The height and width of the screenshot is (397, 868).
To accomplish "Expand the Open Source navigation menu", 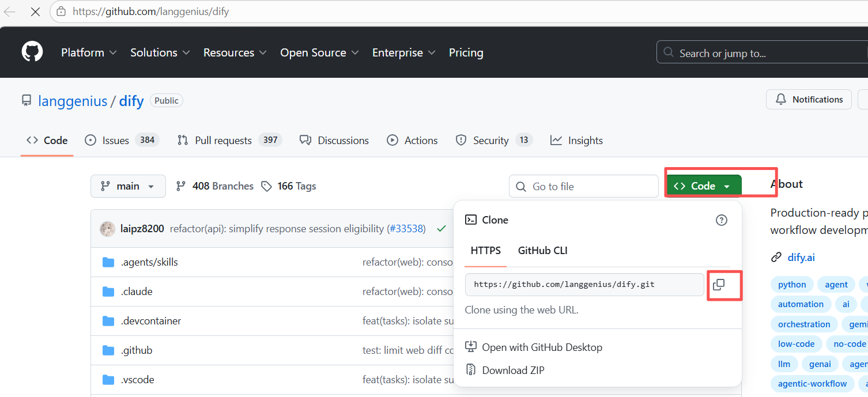I will pyautogui.click(x=319, y=52).
